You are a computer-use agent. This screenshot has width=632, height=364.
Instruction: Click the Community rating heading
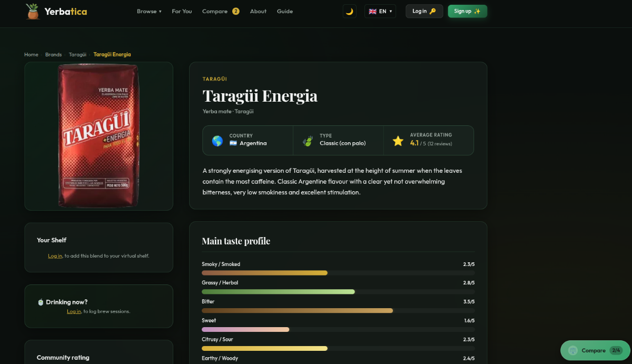click(63, 358)
